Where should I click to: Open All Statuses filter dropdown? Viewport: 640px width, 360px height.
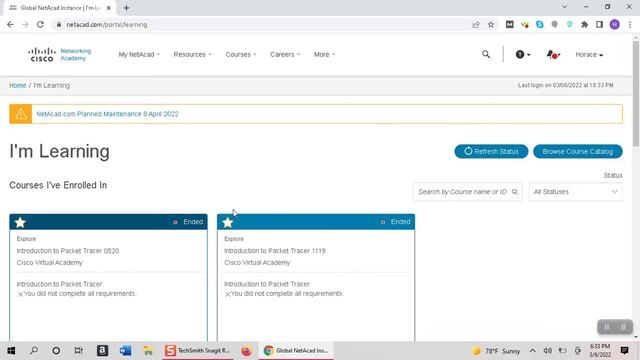click(x=576, y=192)
